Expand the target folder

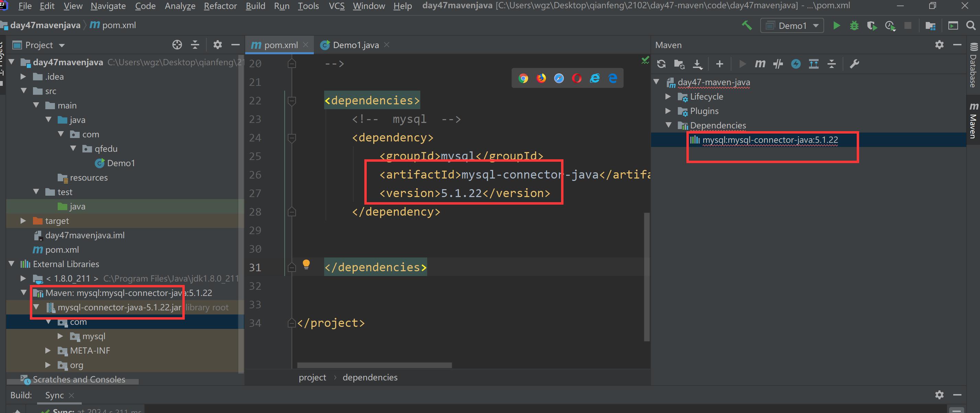click(x=24, y=220)
